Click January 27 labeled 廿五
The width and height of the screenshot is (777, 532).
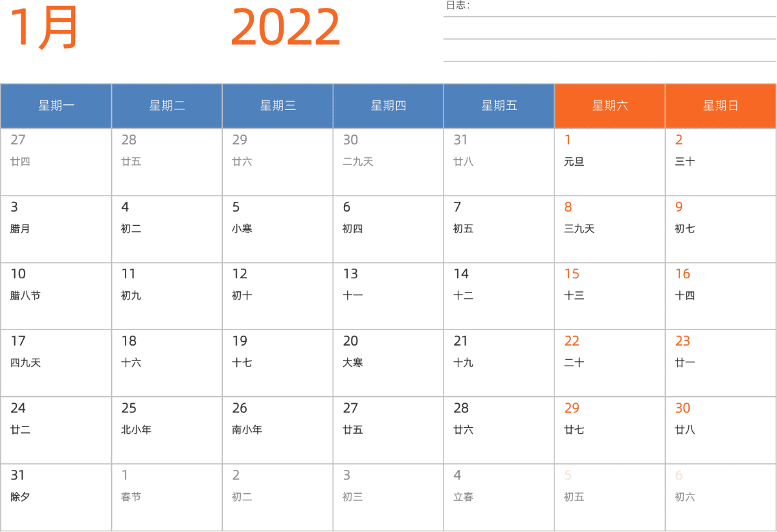(388, 430)
